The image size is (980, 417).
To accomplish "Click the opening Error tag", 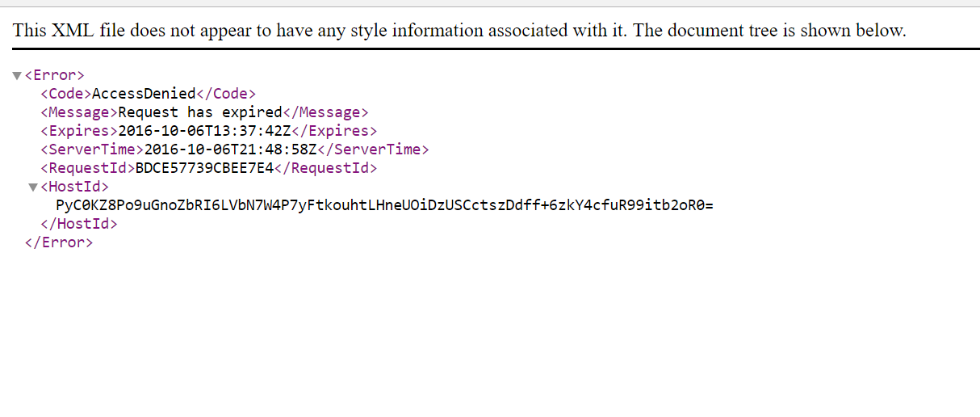I will point(55,76).
